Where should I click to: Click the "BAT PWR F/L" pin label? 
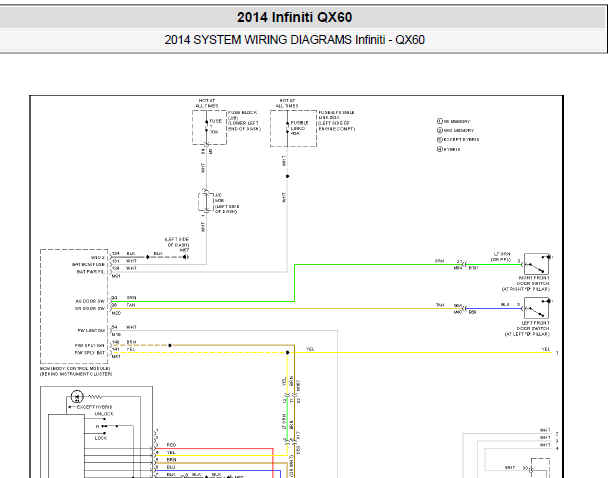point(91,272)
